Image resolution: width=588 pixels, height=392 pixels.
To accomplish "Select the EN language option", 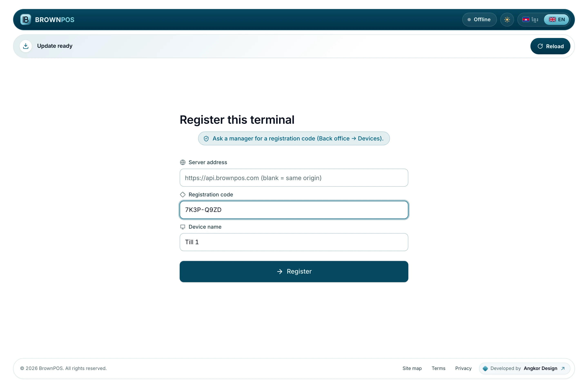I will pos(557,20).
